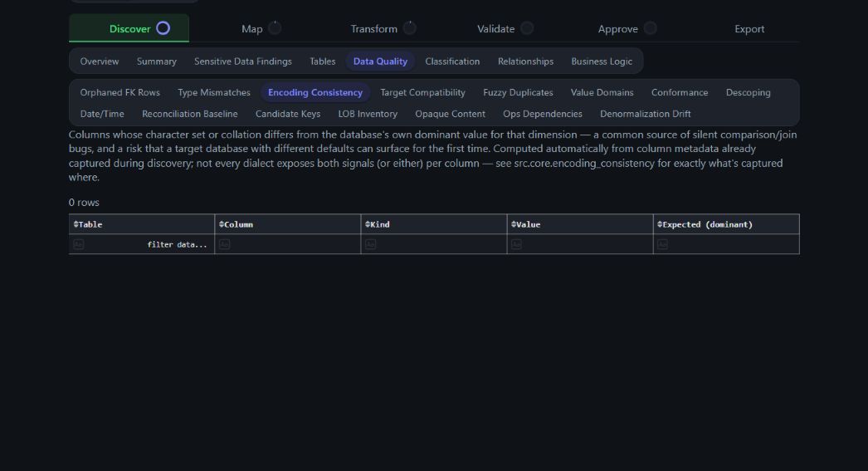This screenshot has height=471, width=868.
Task: Show Fuzzy Duplicates report
Action: coord(518,92)
